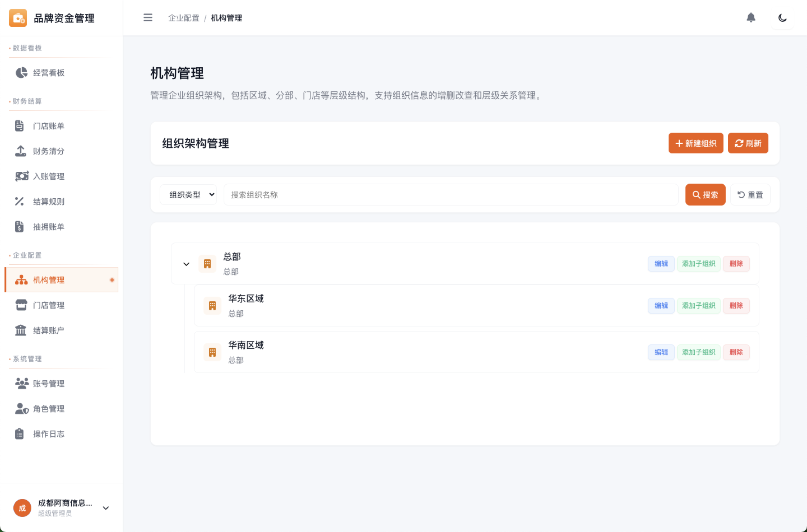Viewport: 807px width, 532px height.
Task: Delete the 华南区域 organization
Action: [x=736, y=352]
